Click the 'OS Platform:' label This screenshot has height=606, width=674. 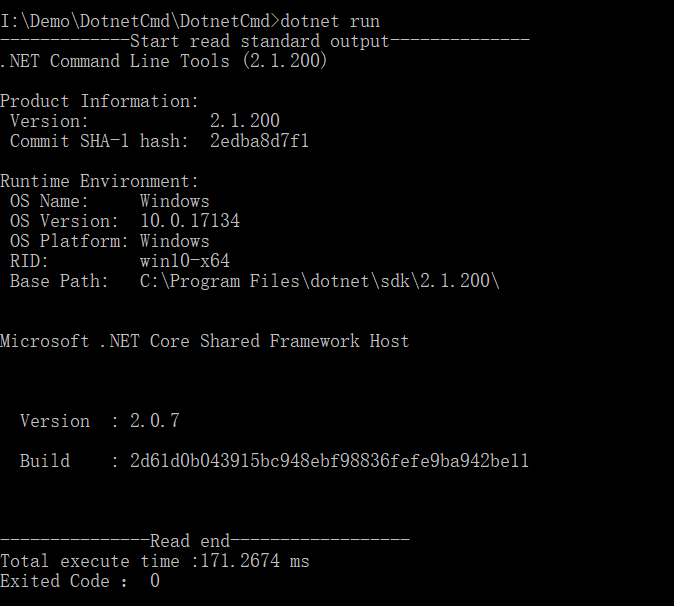point(69,241)
